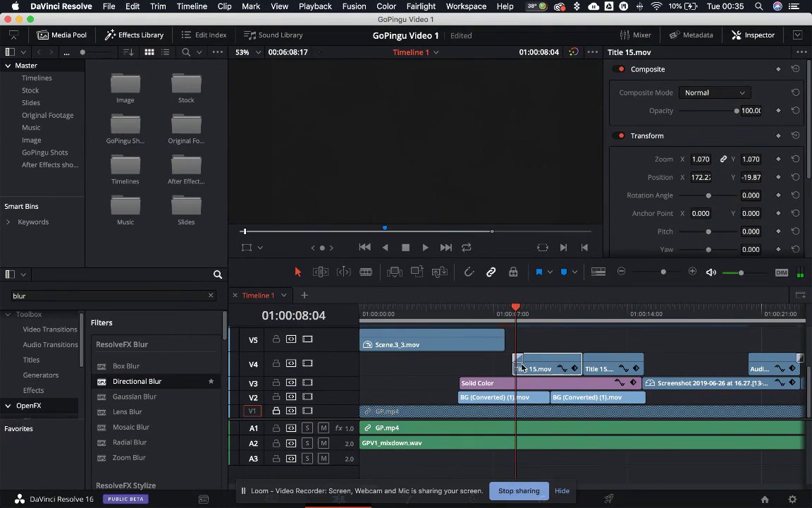Toggle Loop playback icon
This screenshot has height=508, width=812.
point(466,248)
